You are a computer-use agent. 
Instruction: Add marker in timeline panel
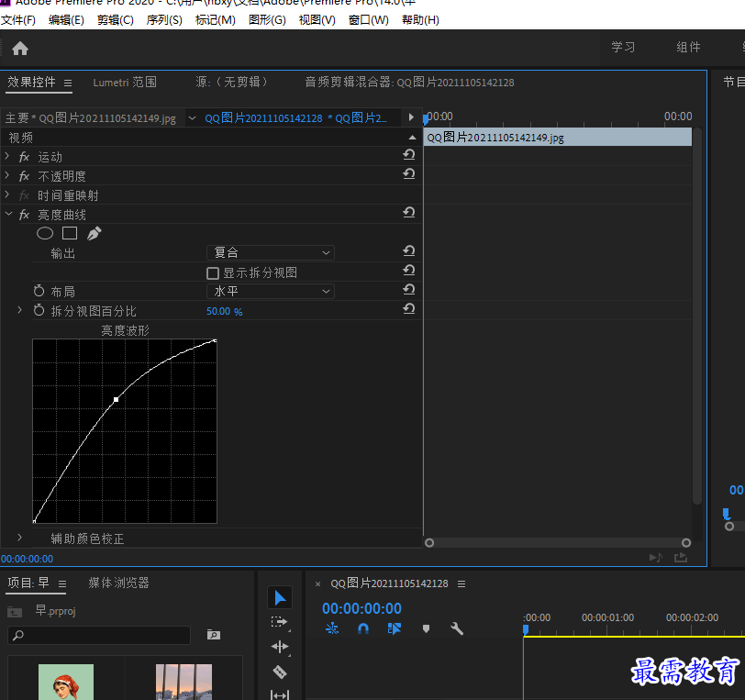(426, 628)
